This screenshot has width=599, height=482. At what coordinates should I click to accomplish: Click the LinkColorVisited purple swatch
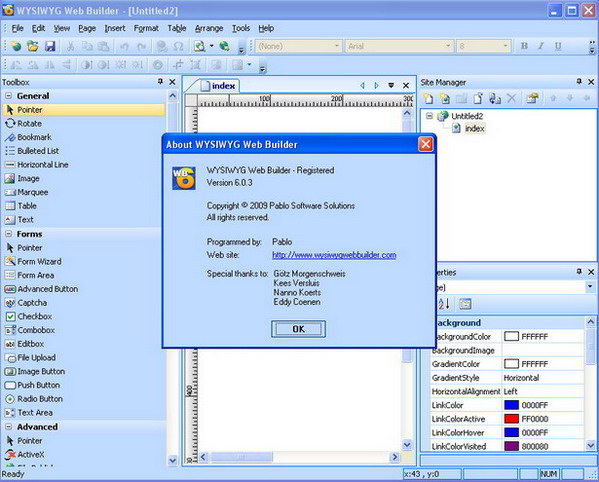511,446
